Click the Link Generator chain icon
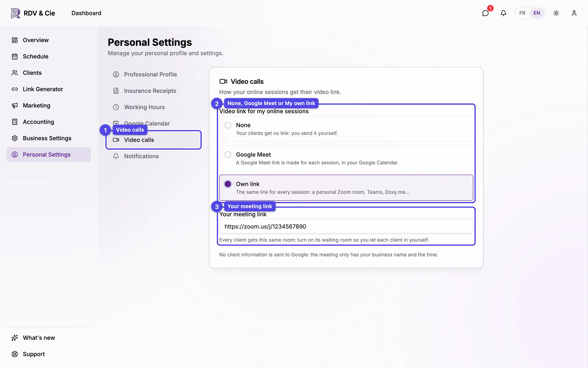 point(14,89)
